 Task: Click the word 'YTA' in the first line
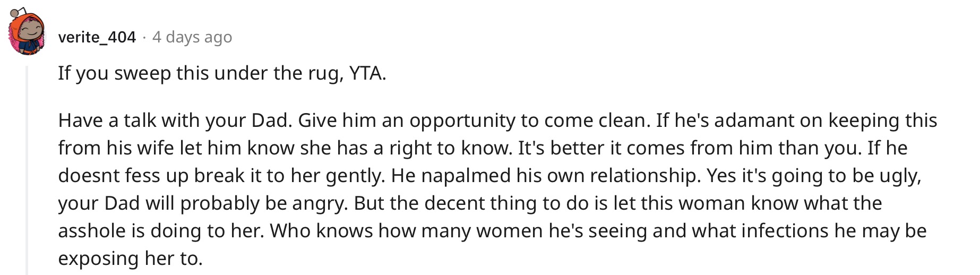tap(365, 73)
